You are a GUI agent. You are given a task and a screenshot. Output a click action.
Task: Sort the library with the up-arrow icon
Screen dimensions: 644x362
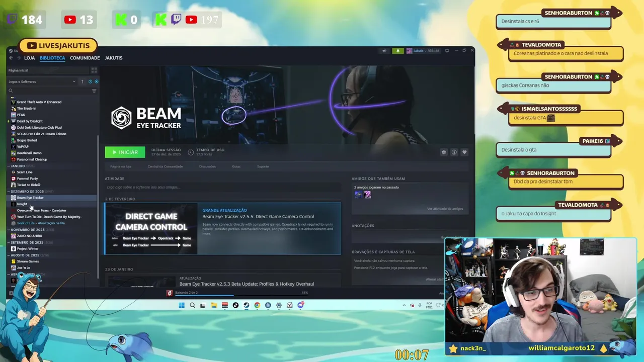[83, 81]
